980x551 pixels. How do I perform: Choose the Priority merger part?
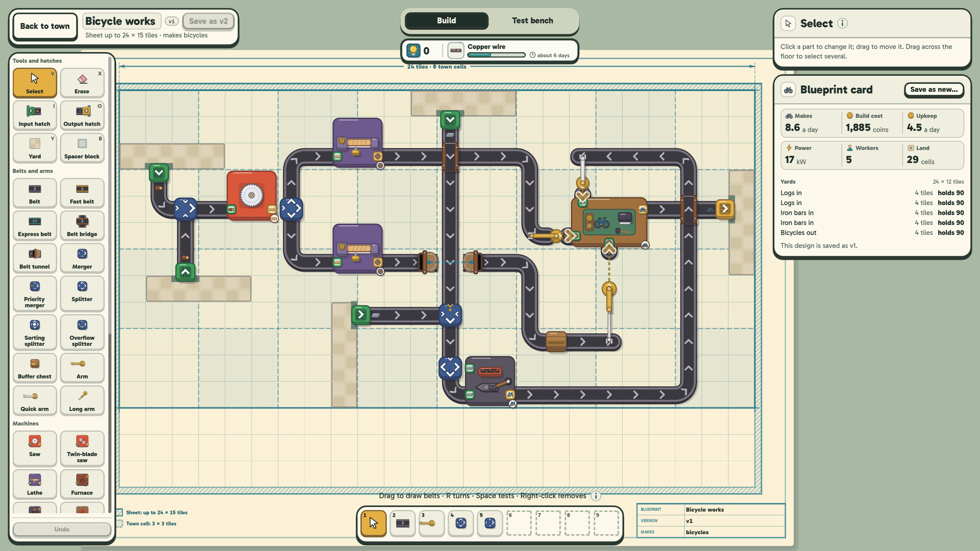(34, 294)
